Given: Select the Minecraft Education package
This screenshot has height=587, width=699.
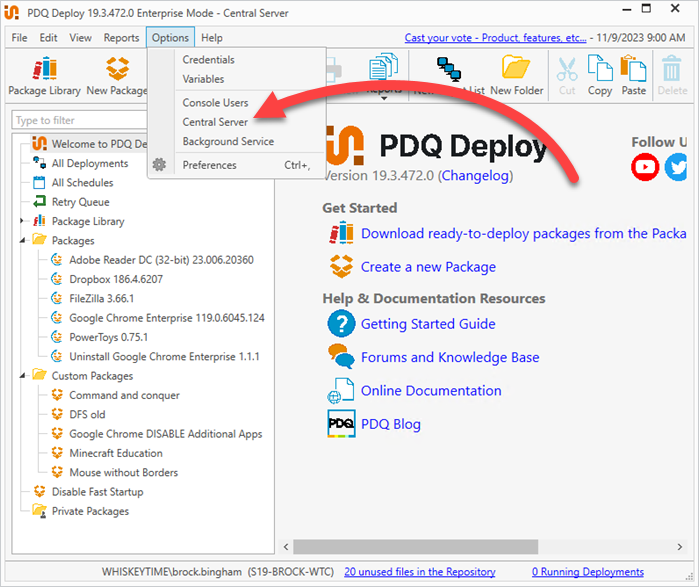Looking at the screenshot, I should [x=116, y=453].
